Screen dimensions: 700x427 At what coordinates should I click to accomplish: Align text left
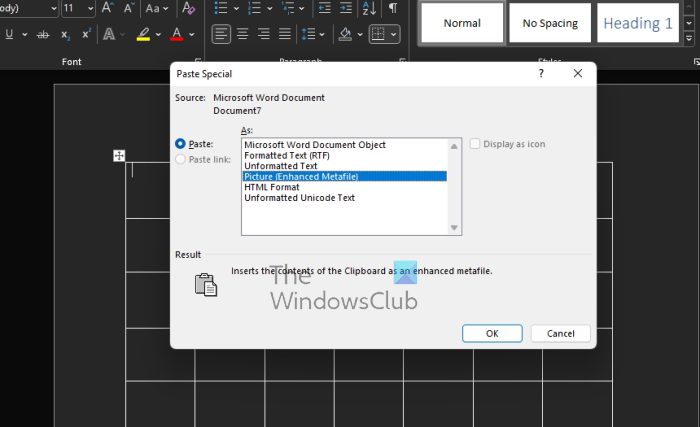tap(221, 34)
